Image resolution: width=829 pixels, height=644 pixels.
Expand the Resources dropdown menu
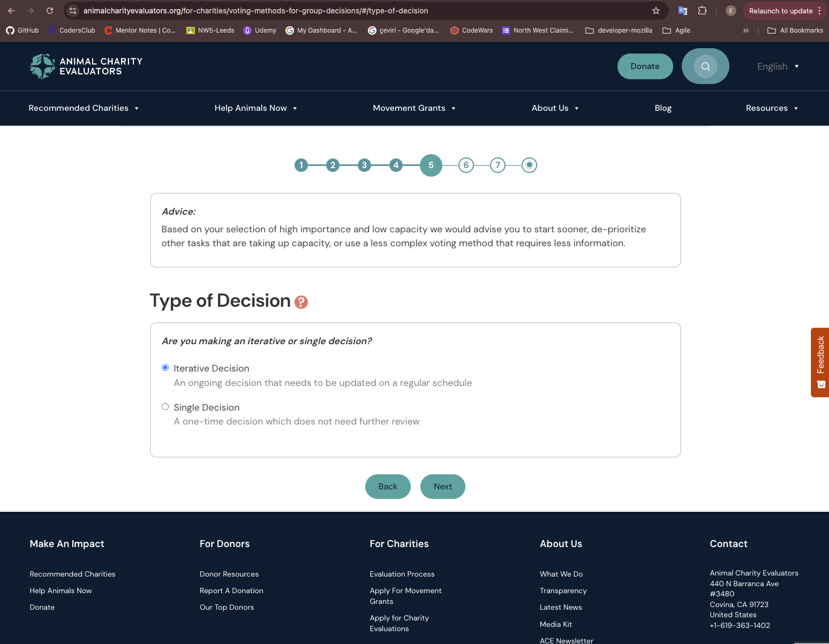[772, 108]
